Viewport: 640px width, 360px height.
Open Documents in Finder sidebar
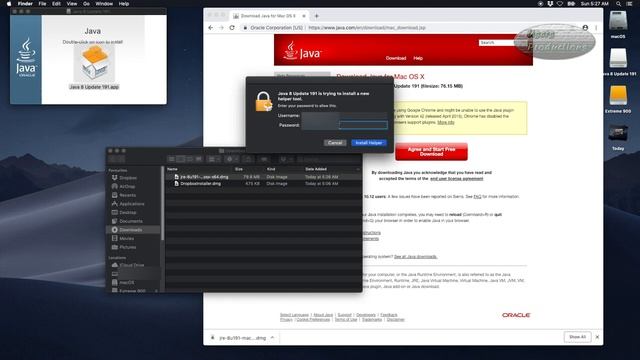tap(131, 221)
